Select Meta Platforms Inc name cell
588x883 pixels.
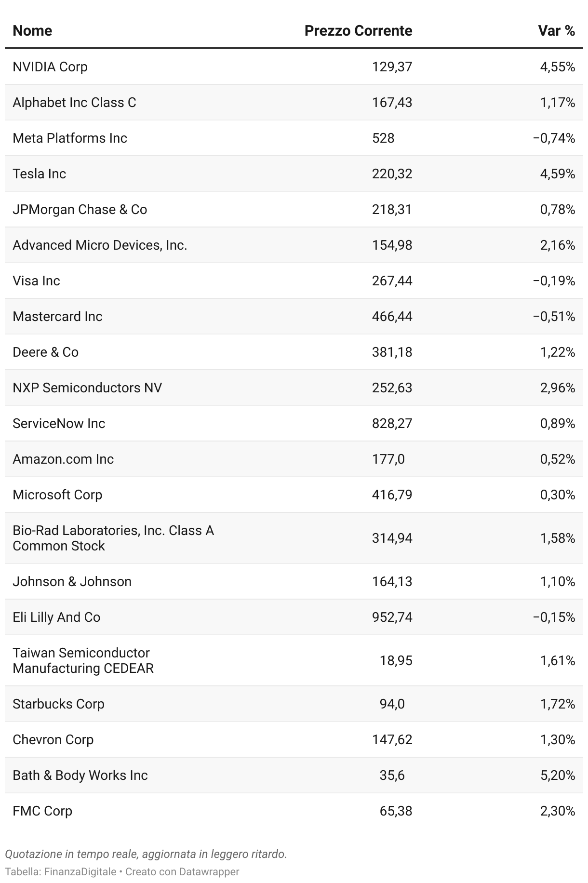pos(70,138)
